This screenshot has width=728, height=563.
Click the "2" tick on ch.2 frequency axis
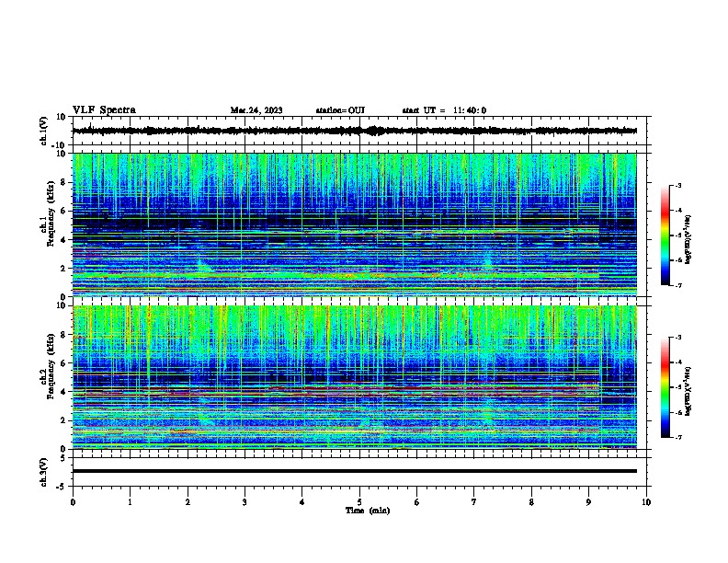coord(63,420)
